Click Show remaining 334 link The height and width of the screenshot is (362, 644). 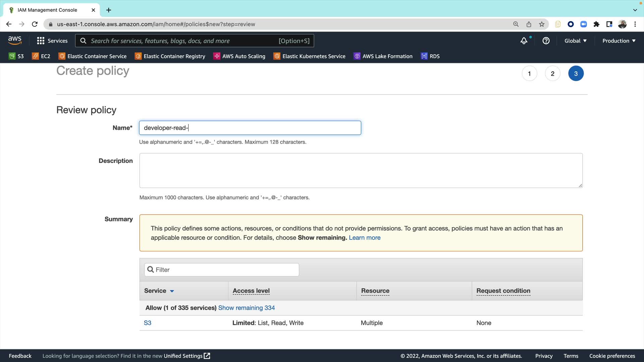(246, 308)
